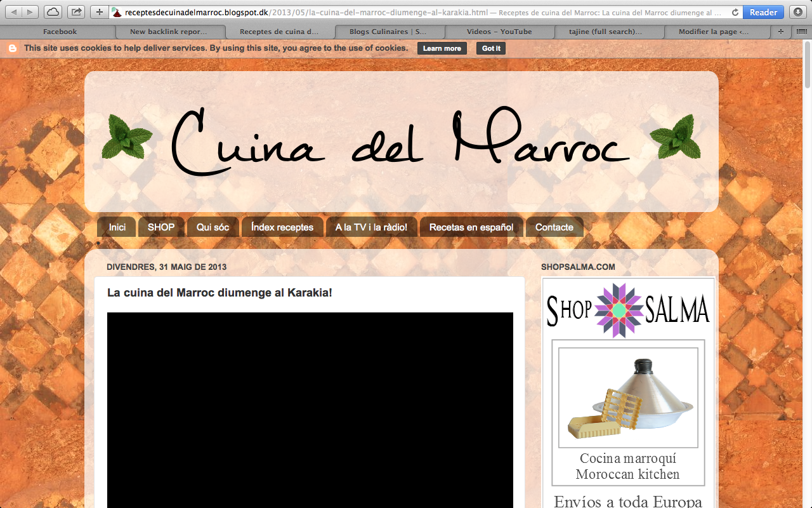Image resolution: width=812 pixels, height=508 pixels.
Task: Click the Cuina del Marroc header title
Action: coord(401,141)
